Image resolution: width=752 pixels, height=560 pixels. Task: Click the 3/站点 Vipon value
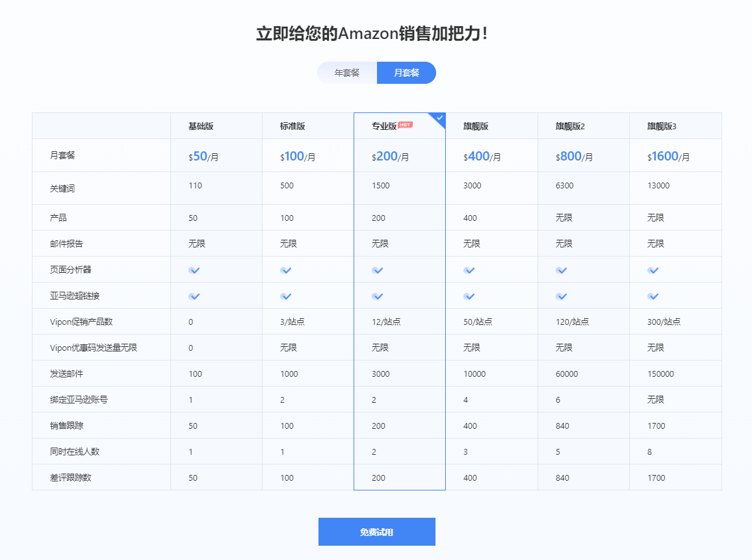point(292,322)
